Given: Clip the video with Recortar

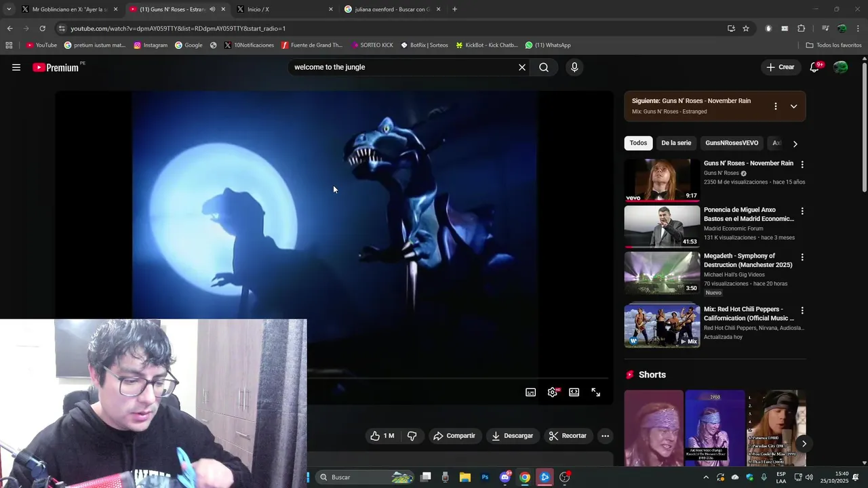Looking at the screenshot, I should click(568, 436).
